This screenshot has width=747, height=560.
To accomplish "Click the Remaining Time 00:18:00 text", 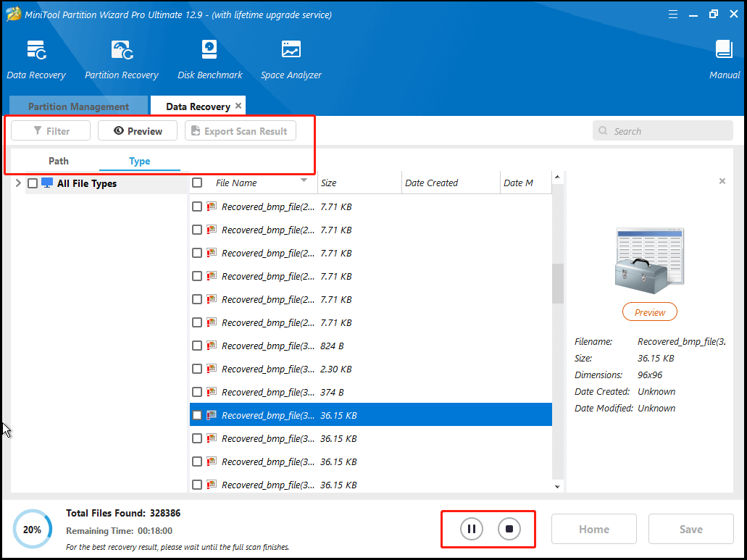I will coord(119,530).
